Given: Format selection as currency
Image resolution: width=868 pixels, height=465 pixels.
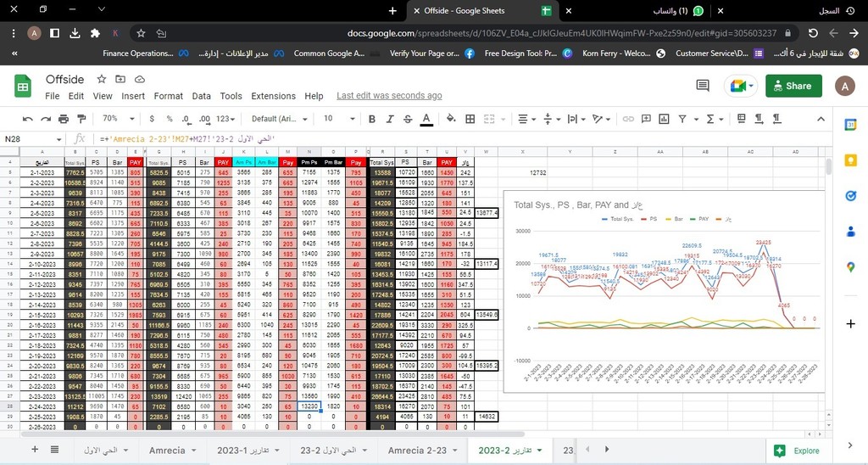Looking at the screenshot, I should pyautogui.click(x=152, y=119).
